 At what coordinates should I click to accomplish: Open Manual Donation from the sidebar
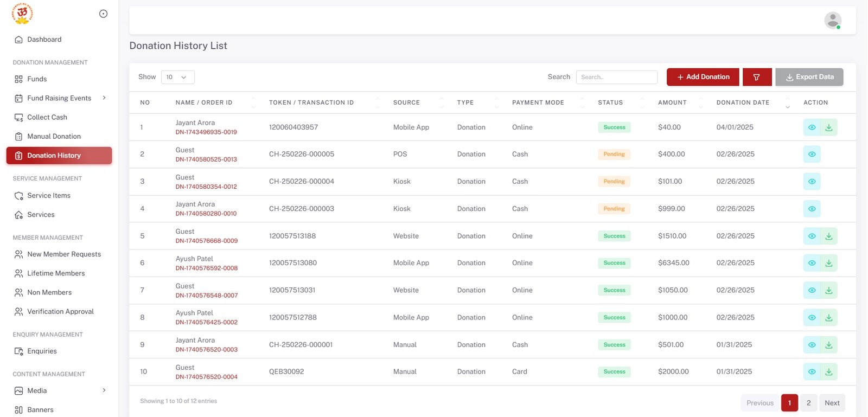coord(54,137)
